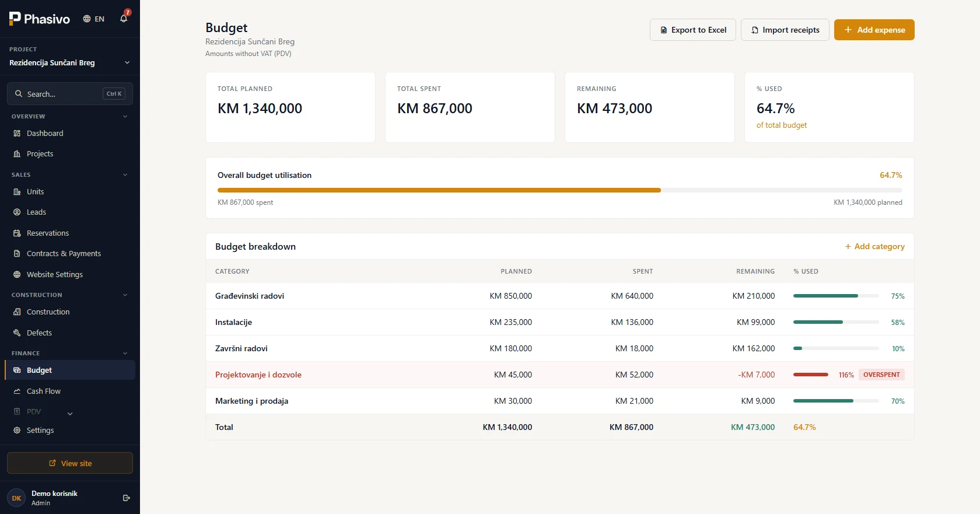The image size is (980, 514).
Task: Focus the sidebar Search field
Action: point(70,94)
